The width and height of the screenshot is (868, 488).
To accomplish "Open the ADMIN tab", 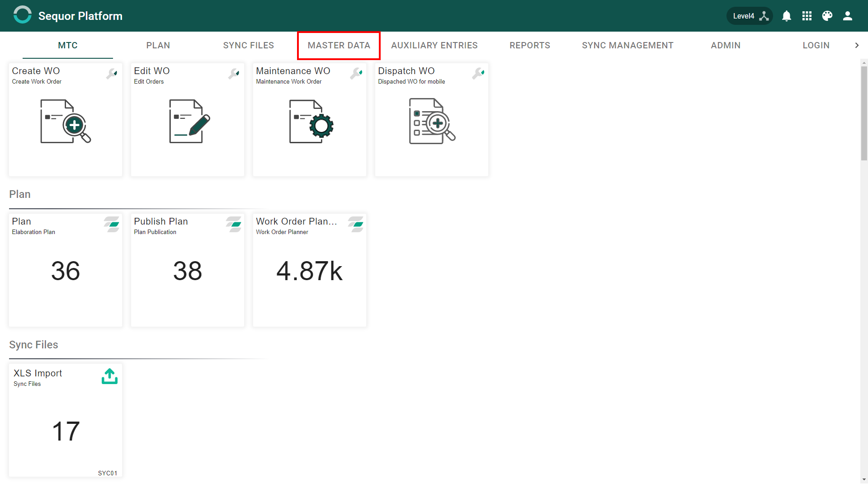I will pos(726,45).
